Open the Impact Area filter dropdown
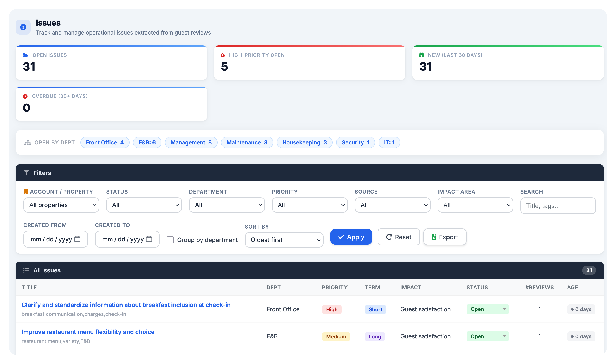The height and width of the screenshot is (364, 616). click(x=475, y=205)
